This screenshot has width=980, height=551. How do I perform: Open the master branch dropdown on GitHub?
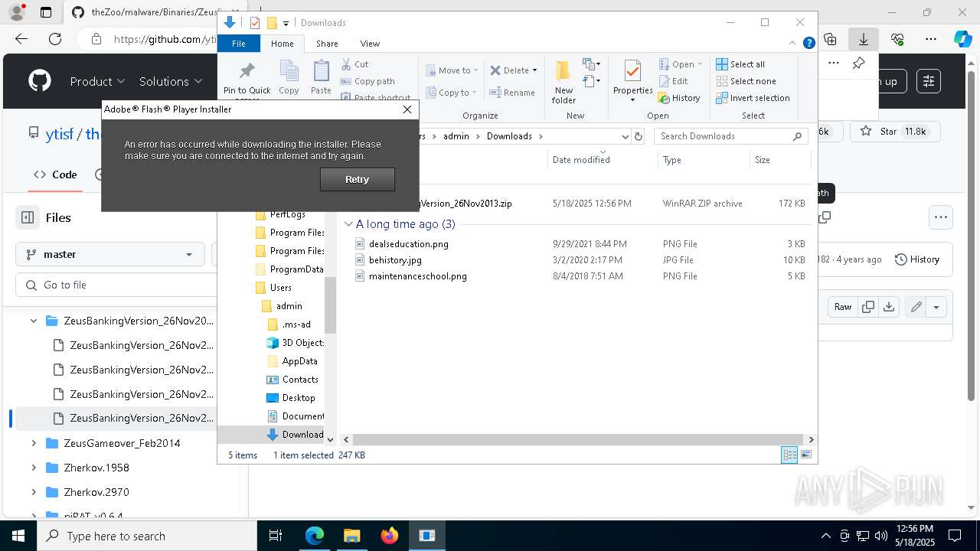110,254
